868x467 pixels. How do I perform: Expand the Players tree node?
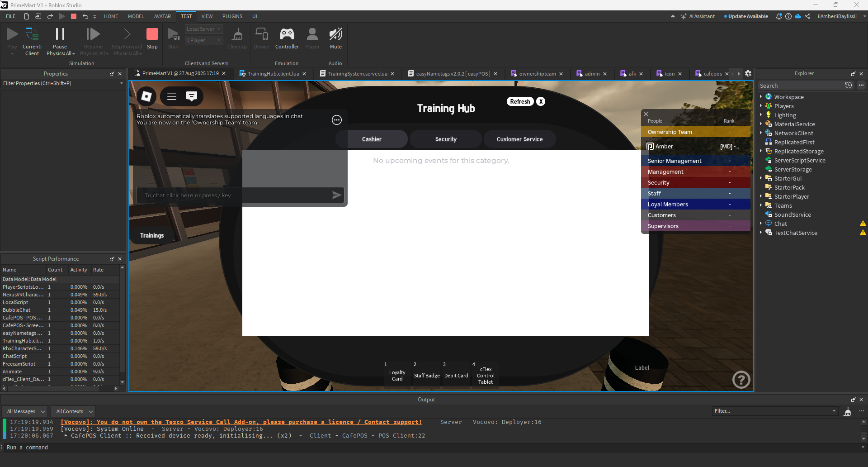[x=761, y=106]
